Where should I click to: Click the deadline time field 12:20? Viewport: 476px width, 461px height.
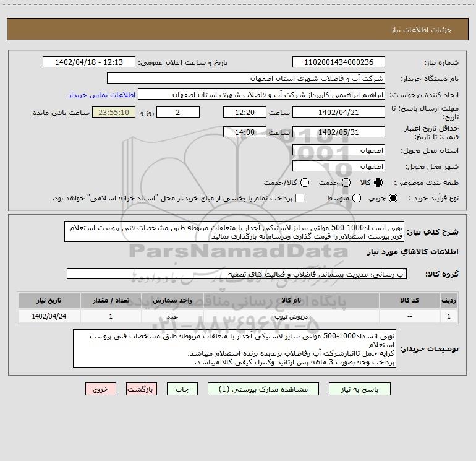click(x=245, y=112)
